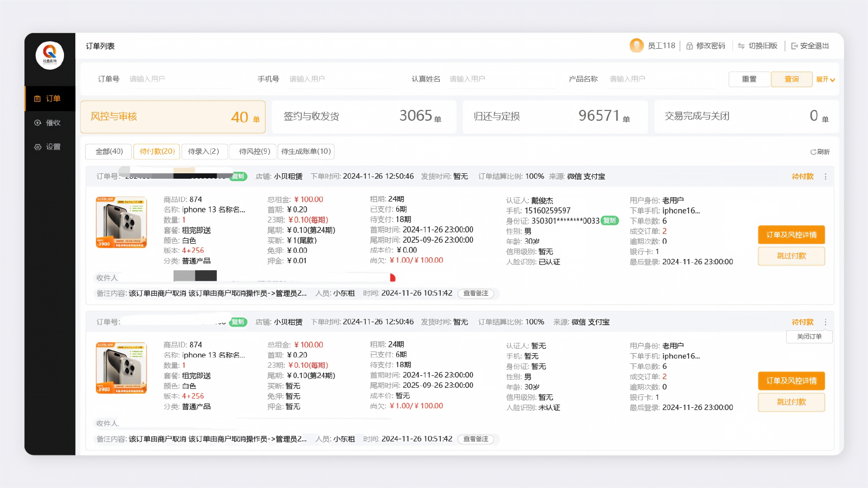
Task: Open the 催收 sidebar menu
Action: tap(50, 123)
